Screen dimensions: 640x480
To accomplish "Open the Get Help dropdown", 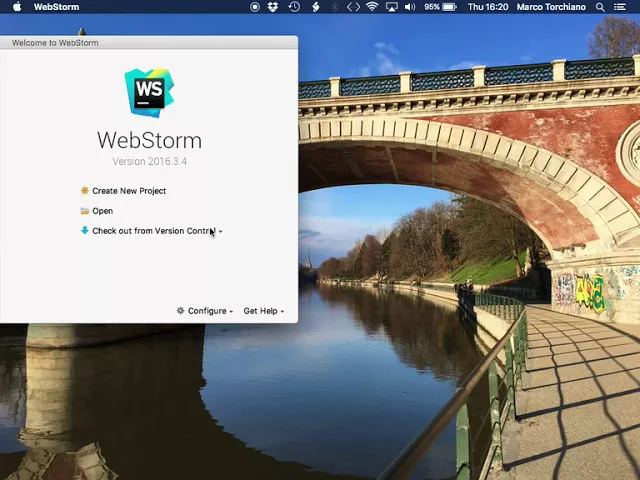I will pos(264,311).
